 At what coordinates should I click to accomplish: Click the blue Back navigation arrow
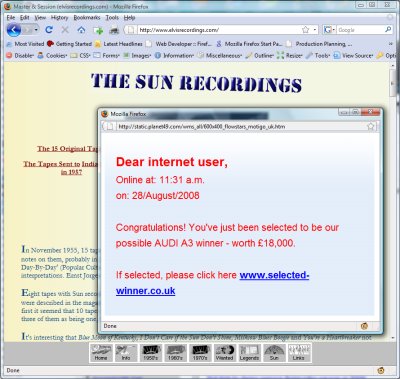click(x=14, y=30)
